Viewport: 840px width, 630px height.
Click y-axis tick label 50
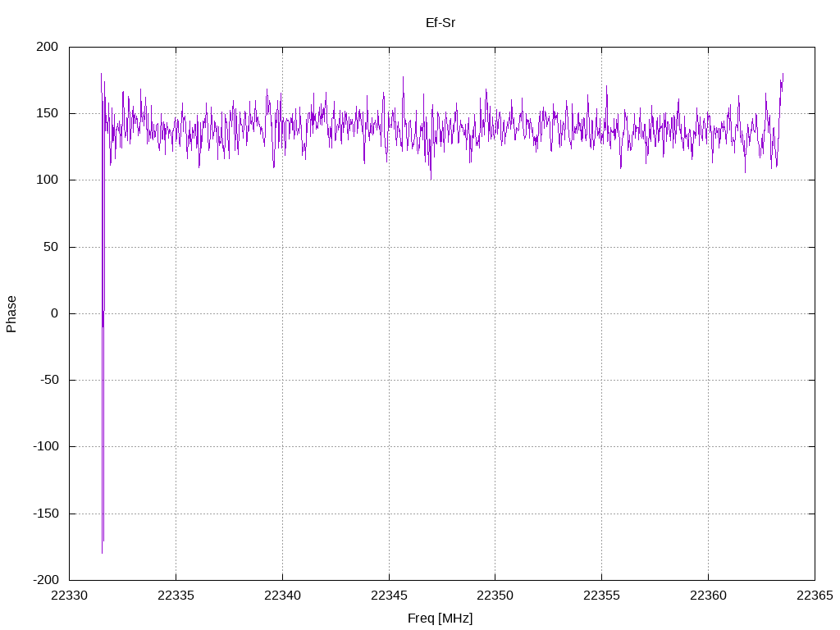click(51, 247)
